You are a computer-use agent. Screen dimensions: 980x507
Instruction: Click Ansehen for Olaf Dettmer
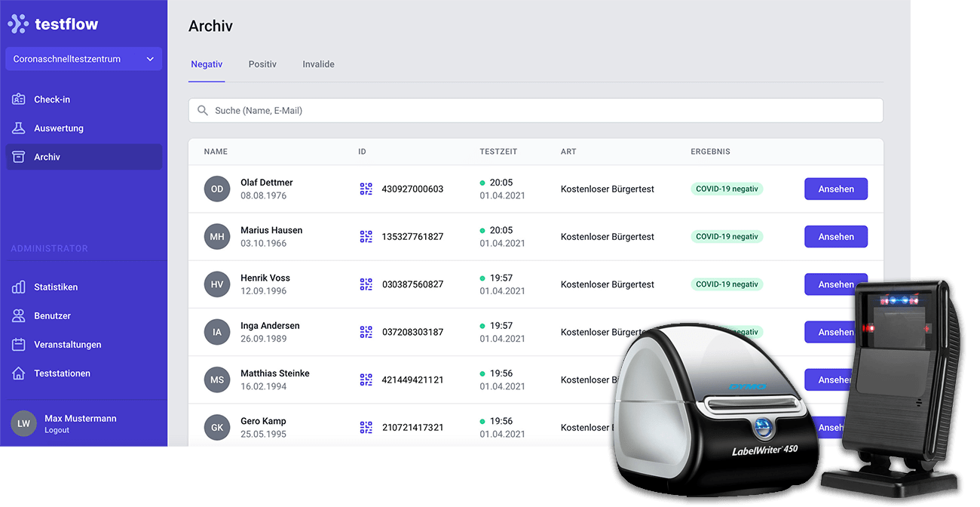(x=835, y=189)
